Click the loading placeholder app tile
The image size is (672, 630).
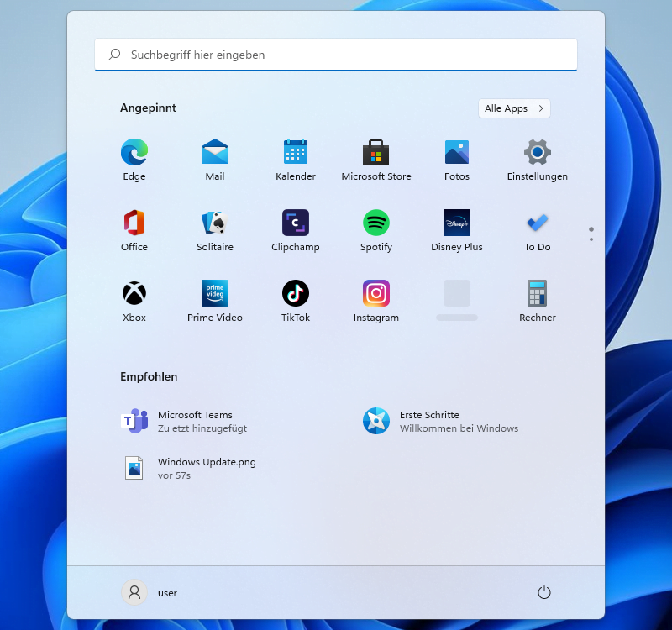point(456,301)
